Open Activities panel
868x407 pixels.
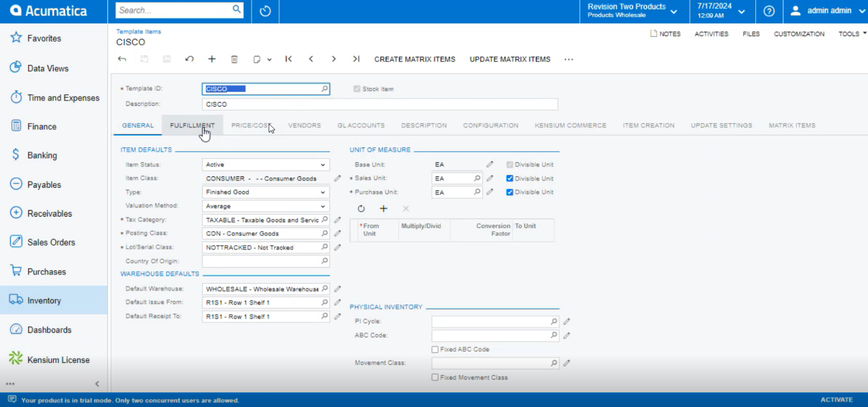click(x=711, y=34)
